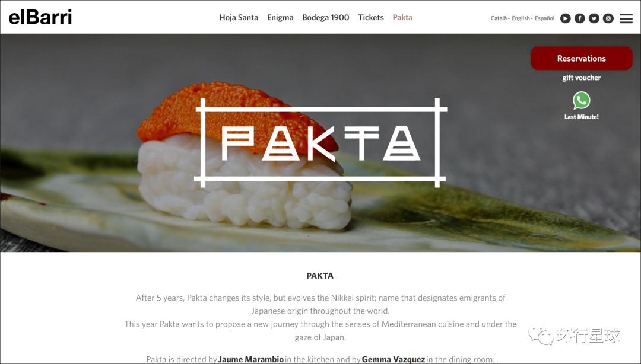Go to the Hoja Santa menu item

tap(239, 18)
